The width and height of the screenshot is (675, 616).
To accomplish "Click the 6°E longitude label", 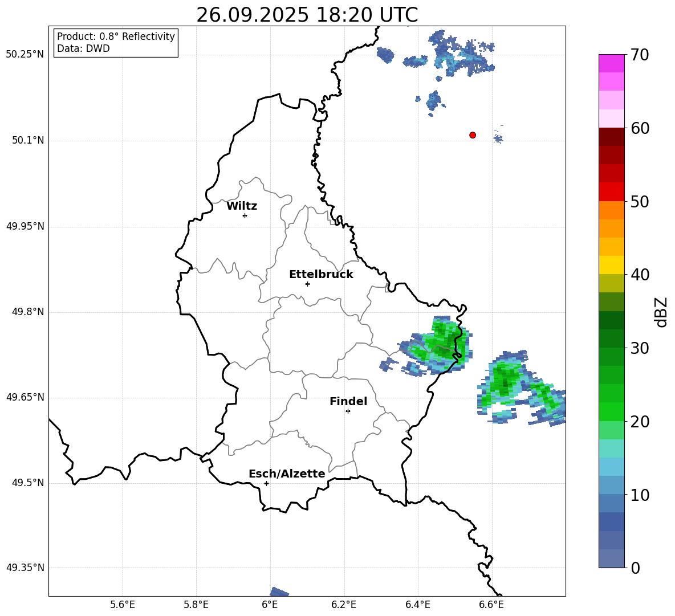I will click(x=270, y=605).
